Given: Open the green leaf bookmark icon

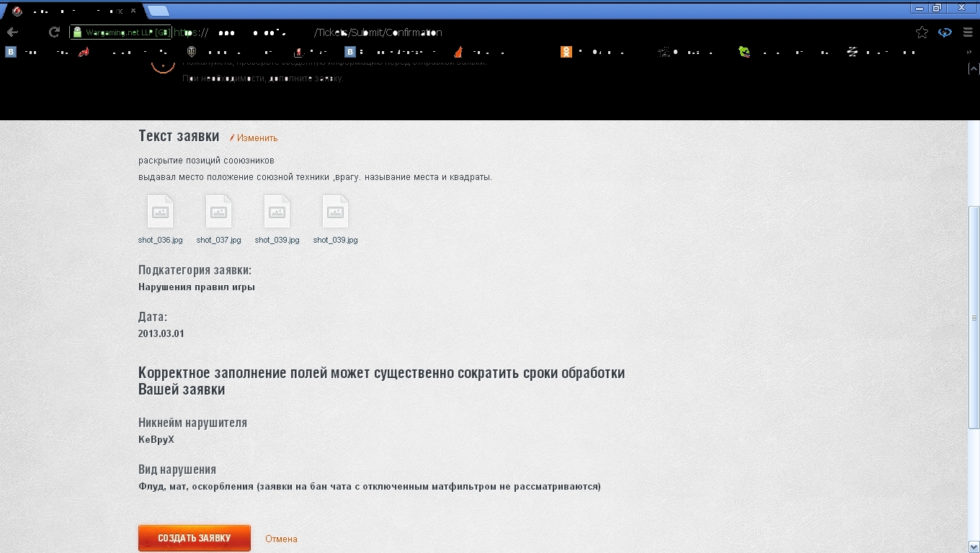Looking at the screenshot, I should [x=744, y=52].
